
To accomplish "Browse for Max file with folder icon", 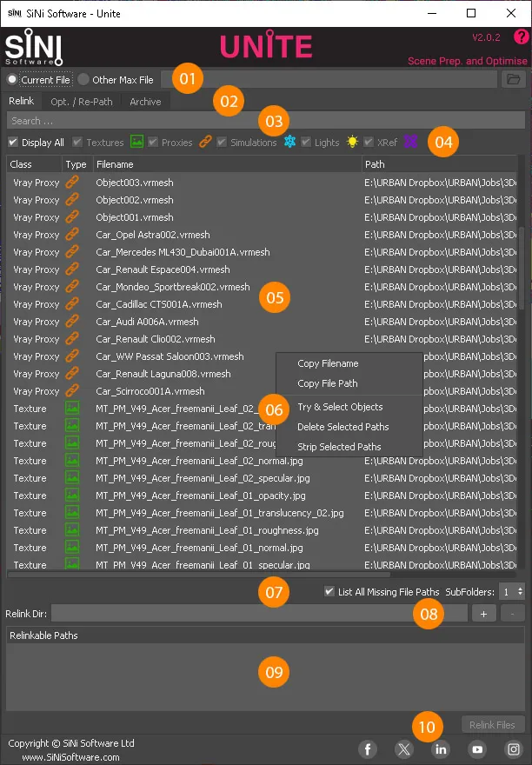I will [514, 79].
